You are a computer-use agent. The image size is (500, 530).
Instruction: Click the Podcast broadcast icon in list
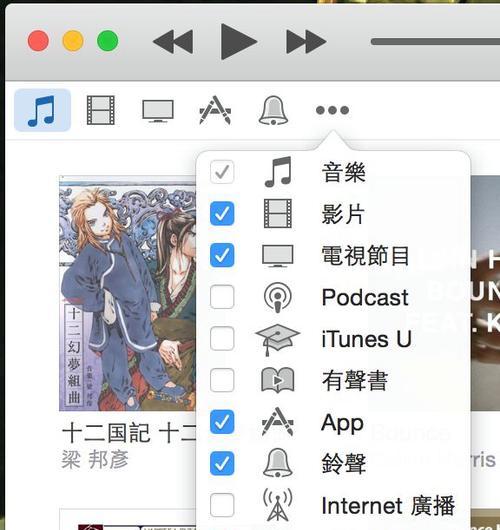pos(278,297)
